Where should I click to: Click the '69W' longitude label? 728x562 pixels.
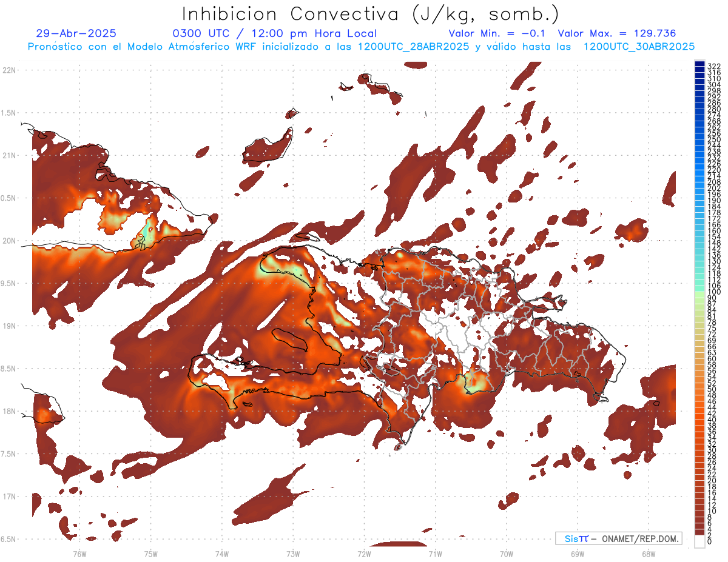pyautogui.click(x=578, y=553)
